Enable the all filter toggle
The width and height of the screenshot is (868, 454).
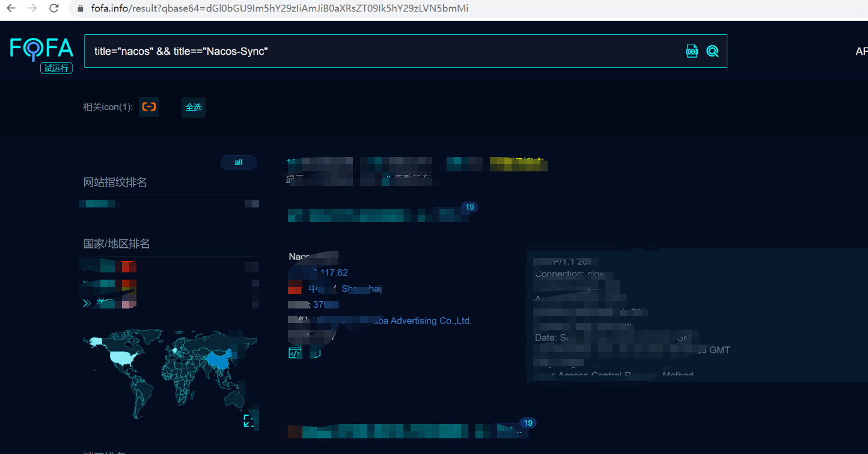coord(239,162)
